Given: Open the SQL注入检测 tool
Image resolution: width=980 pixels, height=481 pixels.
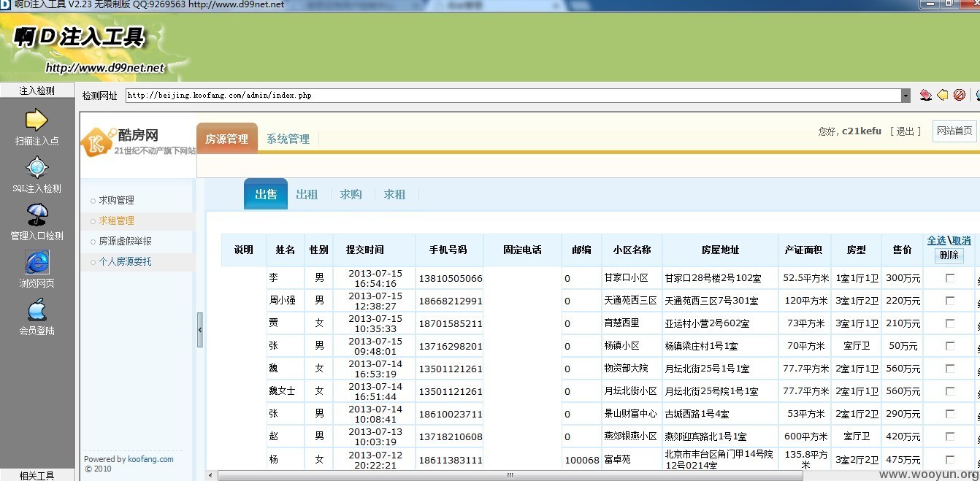Looking at the screenshot, I should click(x=37, y=174).
